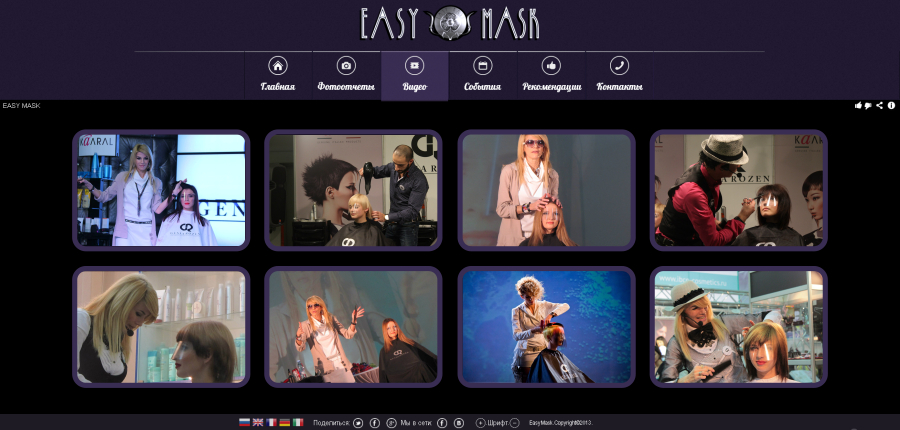Viewport: 900px width, 430px height.
Task: Share via the Google Plus icon
Action: [x=391, y=423]
